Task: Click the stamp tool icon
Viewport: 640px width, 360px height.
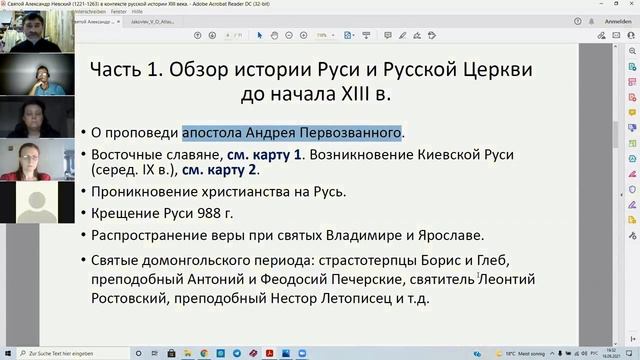Action: point(432,36)
